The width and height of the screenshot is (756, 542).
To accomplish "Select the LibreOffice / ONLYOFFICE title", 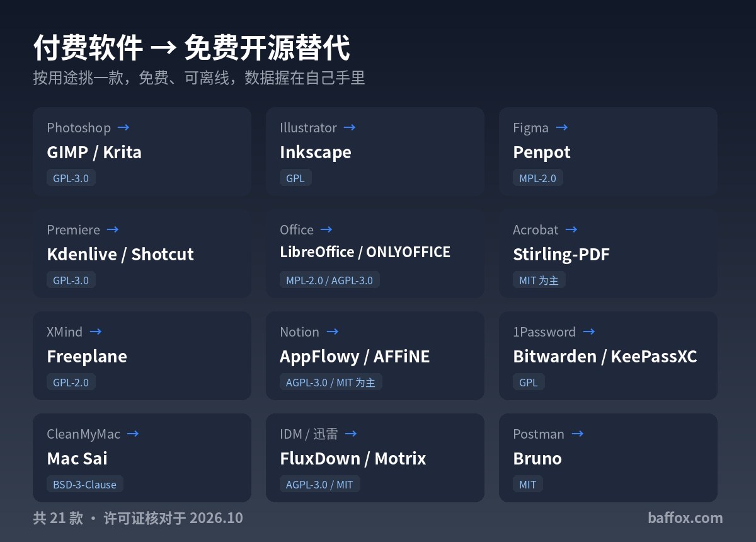I will point(365,252).
